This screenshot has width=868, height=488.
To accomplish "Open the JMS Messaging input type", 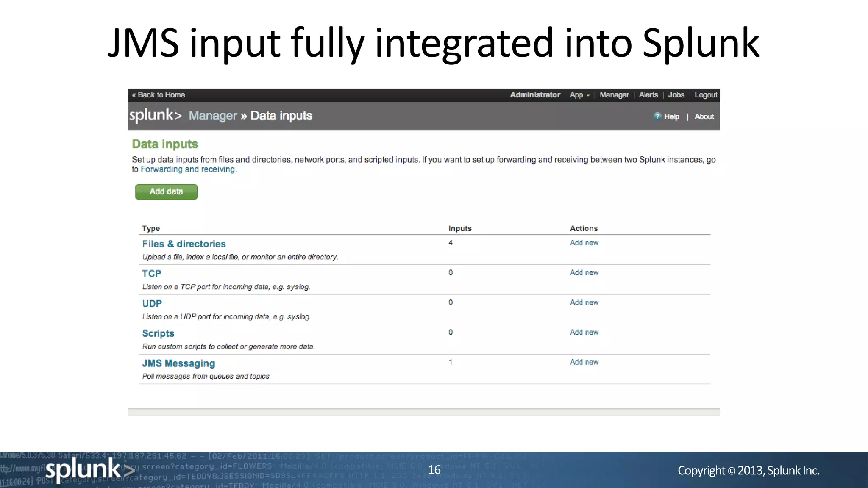I will click(x=178, y=363).
